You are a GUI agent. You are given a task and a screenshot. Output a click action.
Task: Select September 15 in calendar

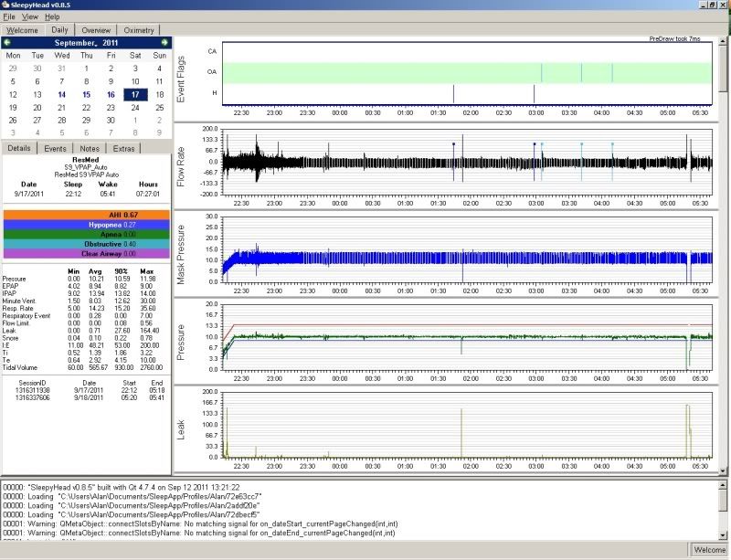[86, 95]
